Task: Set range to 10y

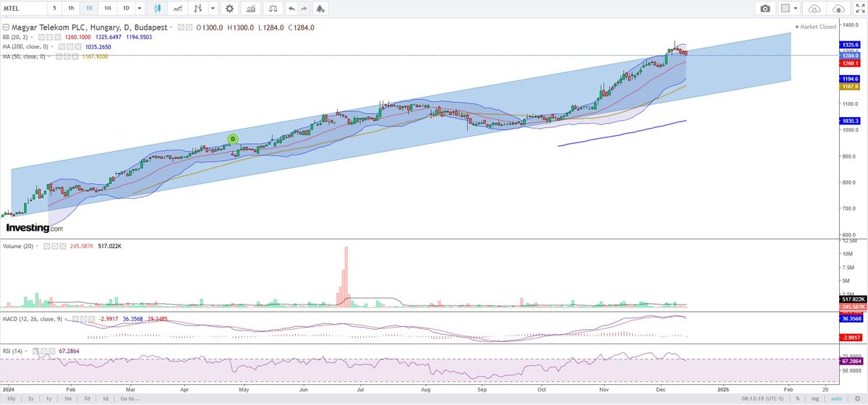Action: click(10, 398)
